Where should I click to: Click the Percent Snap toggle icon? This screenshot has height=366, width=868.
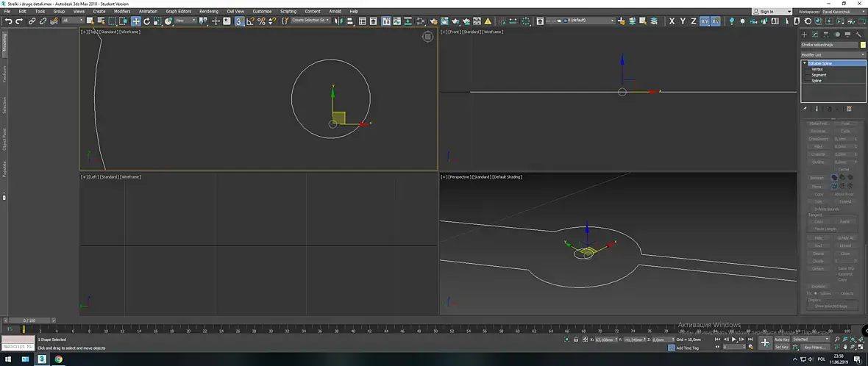[261, 21]
